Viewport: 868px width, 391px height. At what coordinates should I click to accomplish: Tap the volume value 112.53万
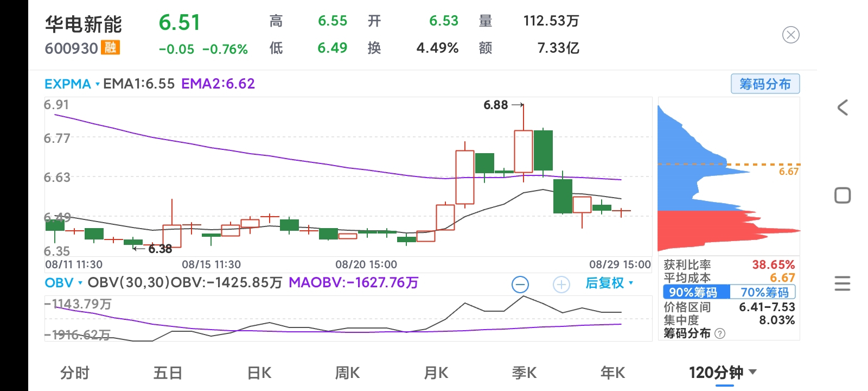tap(551, 21)
